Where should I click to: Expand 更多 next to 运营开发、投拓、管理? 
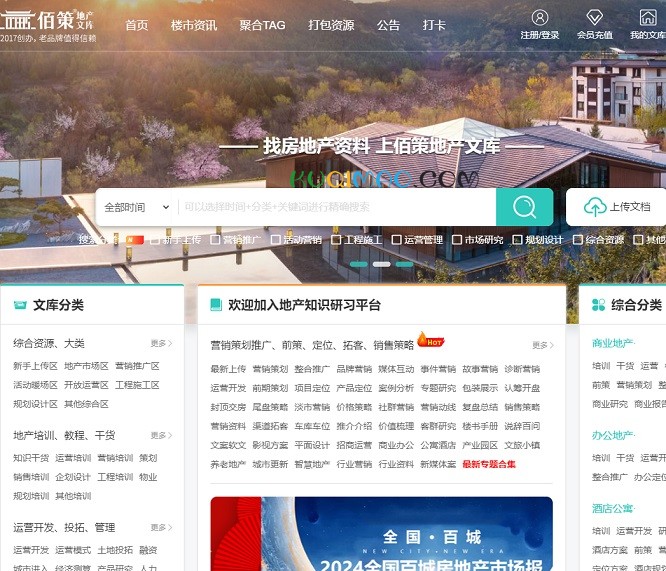coord(161,528)
